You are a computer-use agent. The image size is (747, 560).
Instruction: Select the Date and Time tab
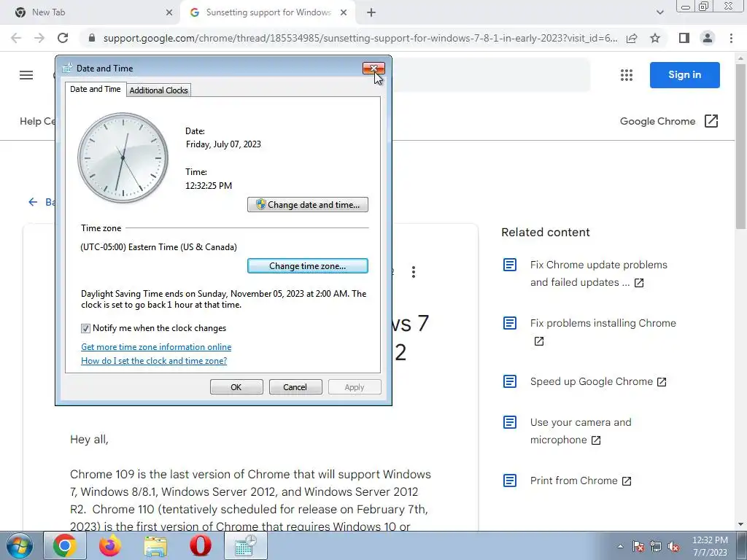point(96,89)
